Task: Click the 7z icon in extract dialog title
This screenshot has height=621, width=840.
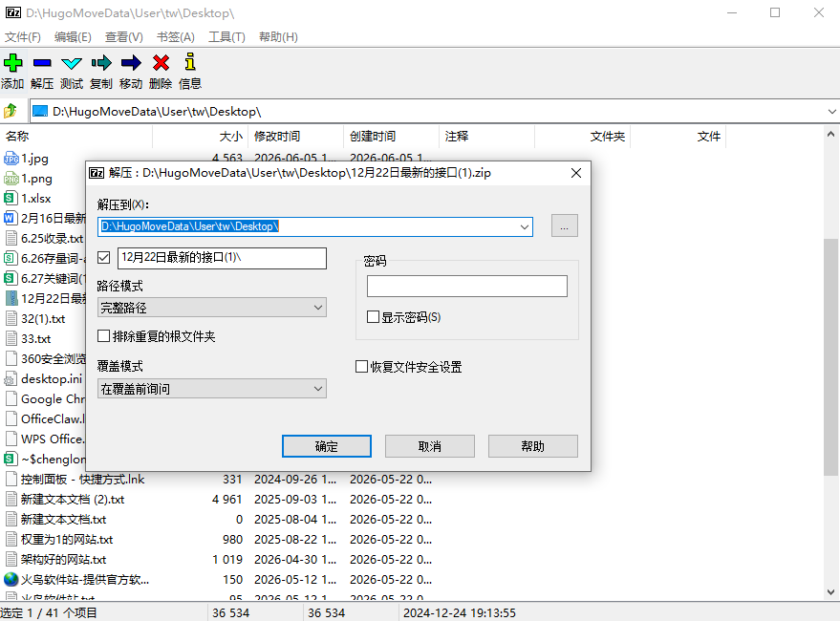Action: pyautogui.click(x=97, y=173)
